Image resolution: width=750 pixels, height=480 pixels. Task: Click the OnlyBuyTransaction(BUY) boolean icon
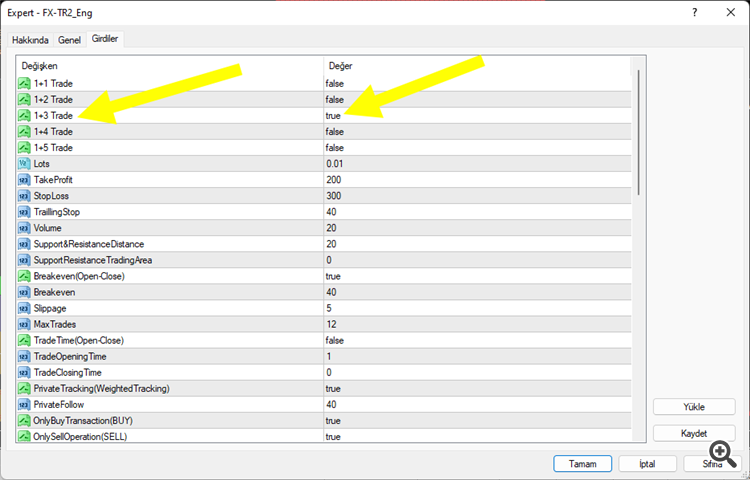[24, 420]
